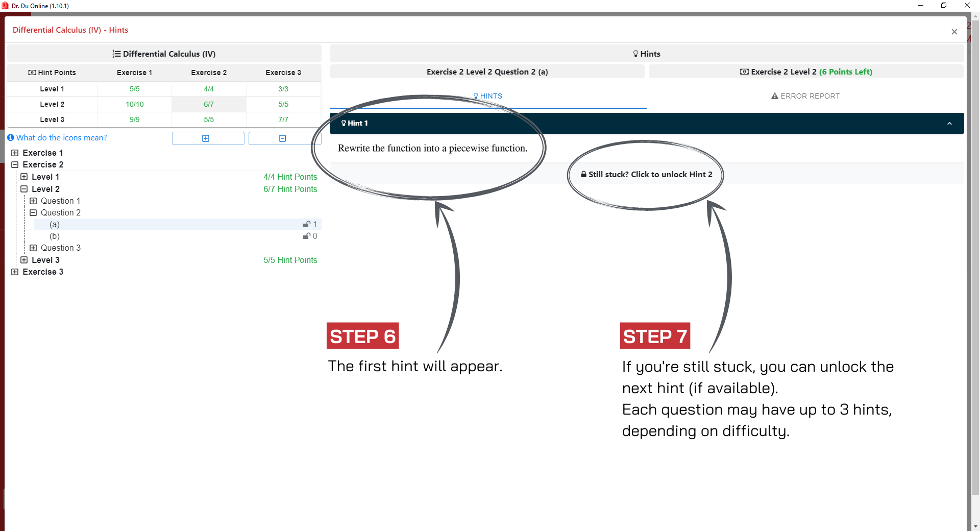This screenshot has height=531, width=980.
Task: Click list icon beside Differential Calculus (IV)
Action: pyautogui.click(x=117, y=54)
